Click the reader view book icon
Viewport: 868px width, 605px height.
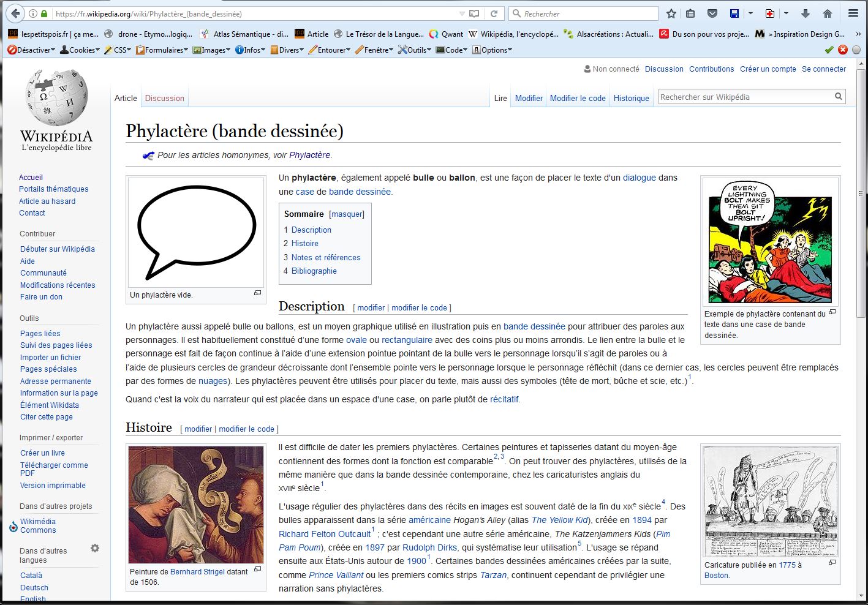(474, 13)
